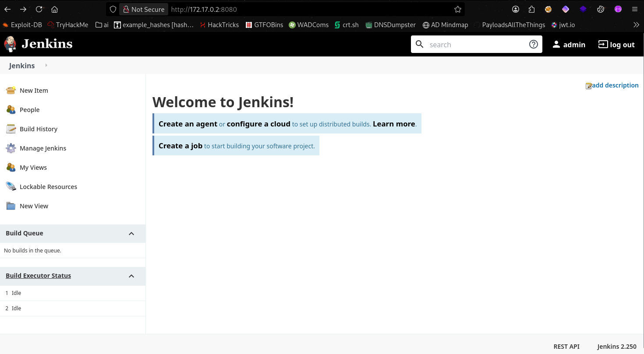644x354 pixels.
Task: Open WADComs bookmark
Action: (309, 25)
